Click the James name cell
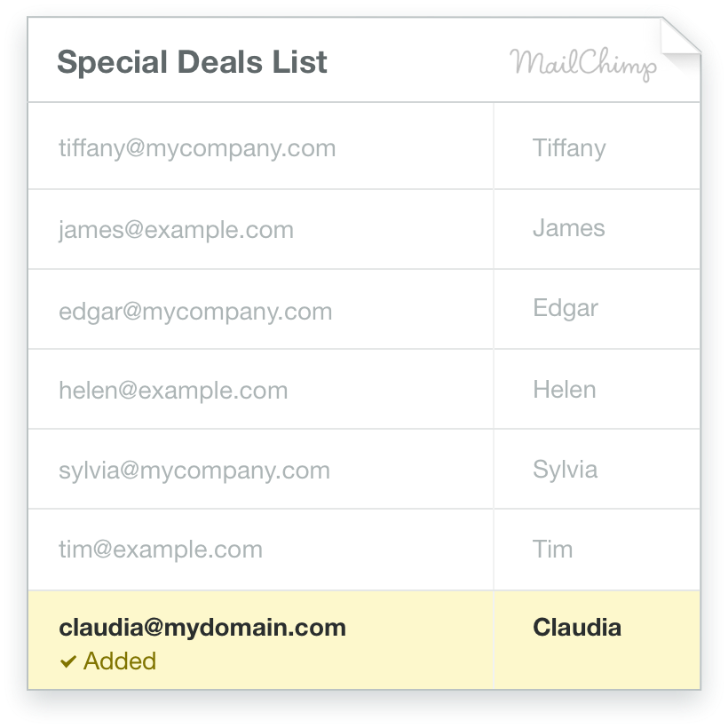728x728 pixels. [597, 229]
